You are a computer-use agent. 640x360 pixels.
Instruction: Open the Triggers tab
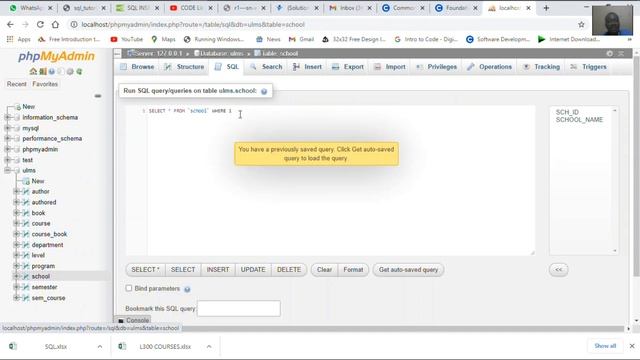588,67
